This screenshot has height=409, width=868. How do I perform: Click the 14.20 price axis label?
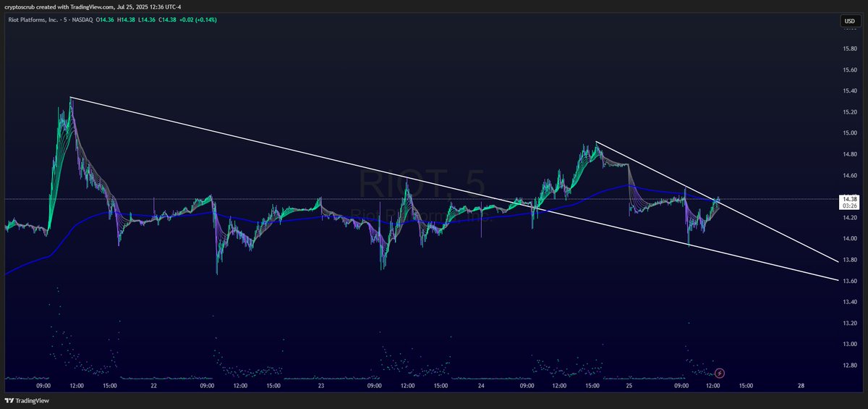850,217
